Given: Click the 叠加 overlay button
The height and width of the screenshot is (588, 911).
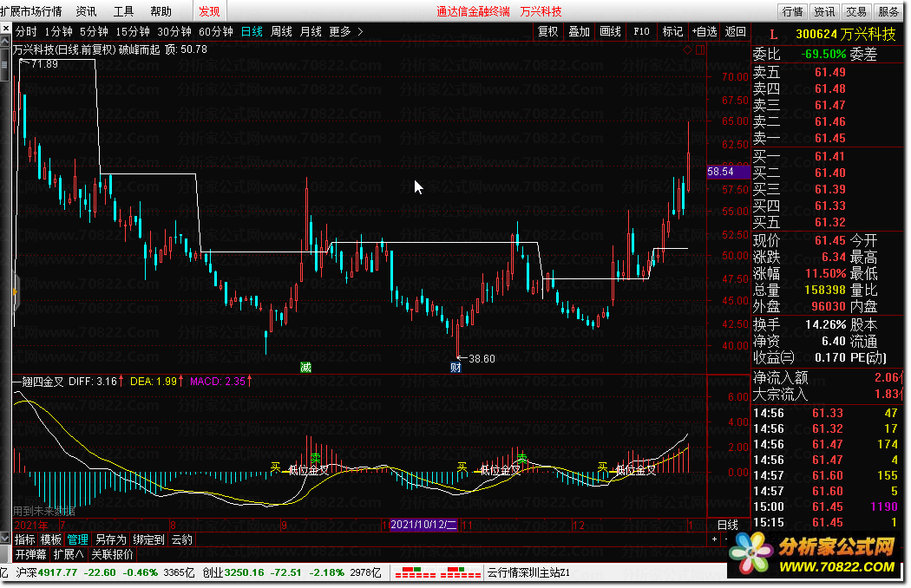Looking at the screenshot, I should [580, 32].
